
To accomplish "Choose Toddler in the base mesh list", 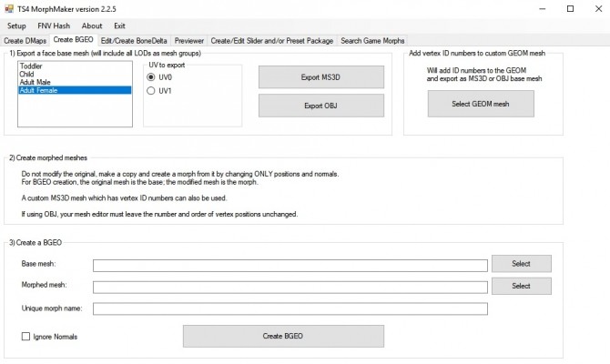I will 33,66.
